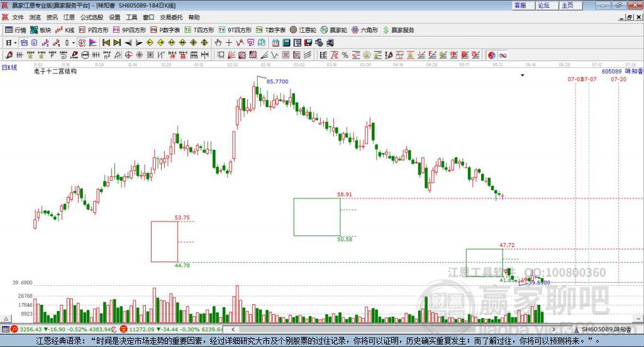Image resolution: width=644 pixels, height=347 pixels.
Task: Jump to first bar icon
Action: 106,43
